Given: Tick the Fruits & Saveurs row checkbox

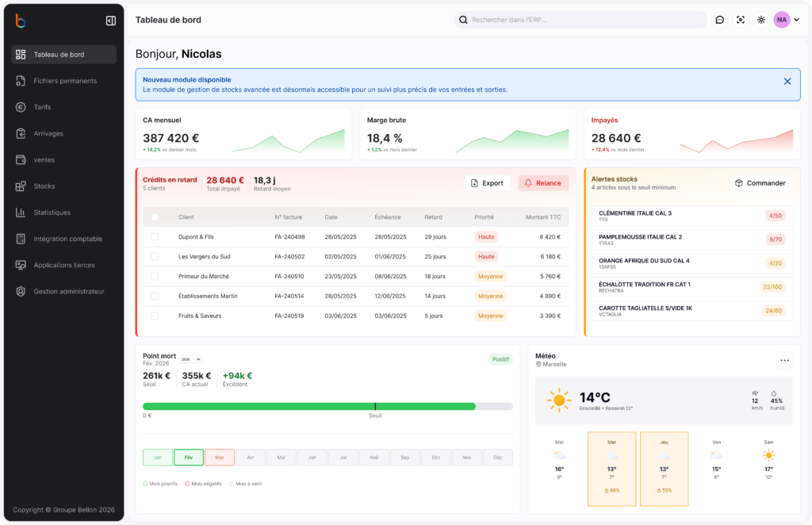Looking at the screenshot, I should pyautogui.click(x=155, y=316).
